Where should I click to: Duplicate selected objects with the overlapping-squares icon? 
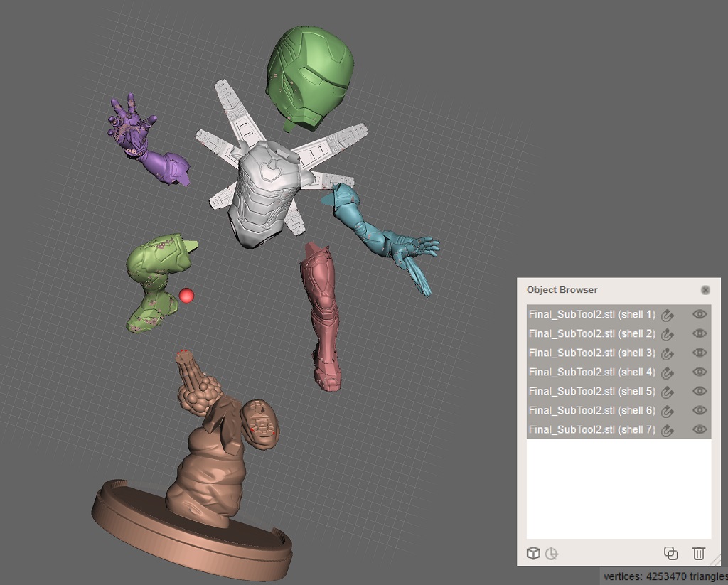pos(670,553)
